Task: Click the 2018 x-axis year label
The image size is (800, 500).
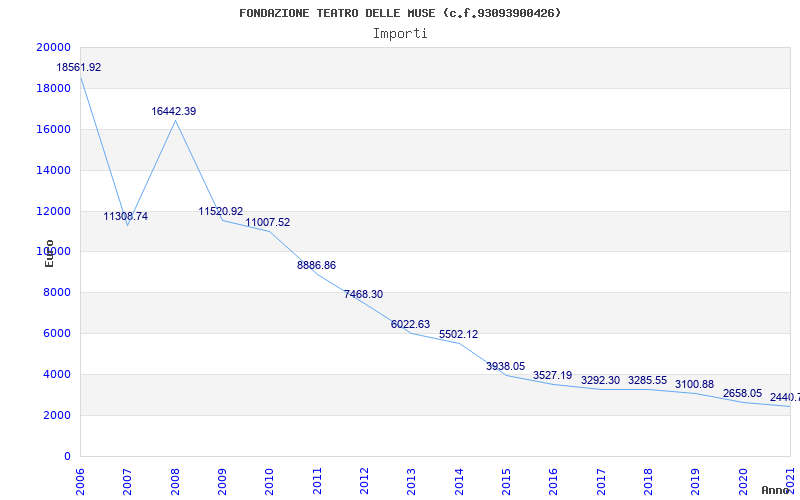Action: (648, 482)
